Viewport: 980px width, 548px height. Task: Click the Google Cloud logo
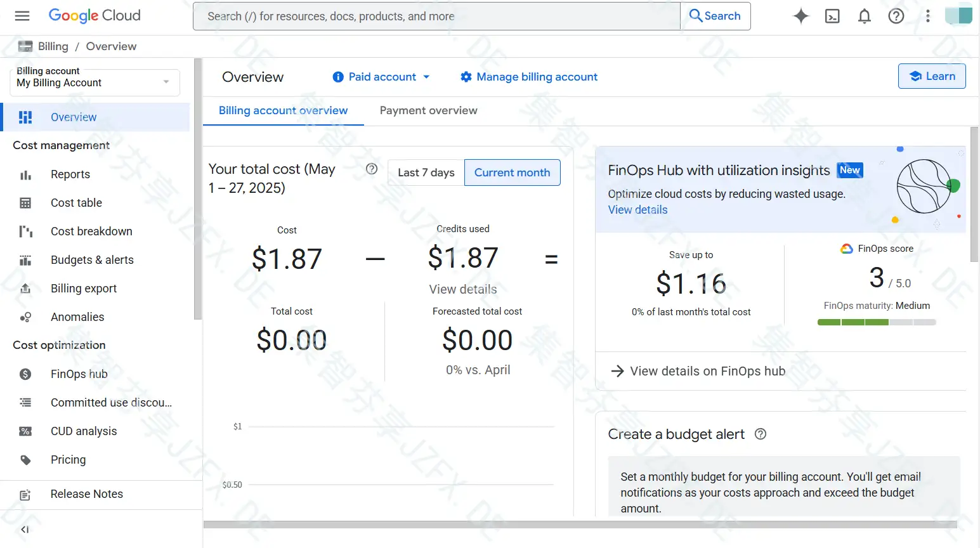[x=95, y=16]
